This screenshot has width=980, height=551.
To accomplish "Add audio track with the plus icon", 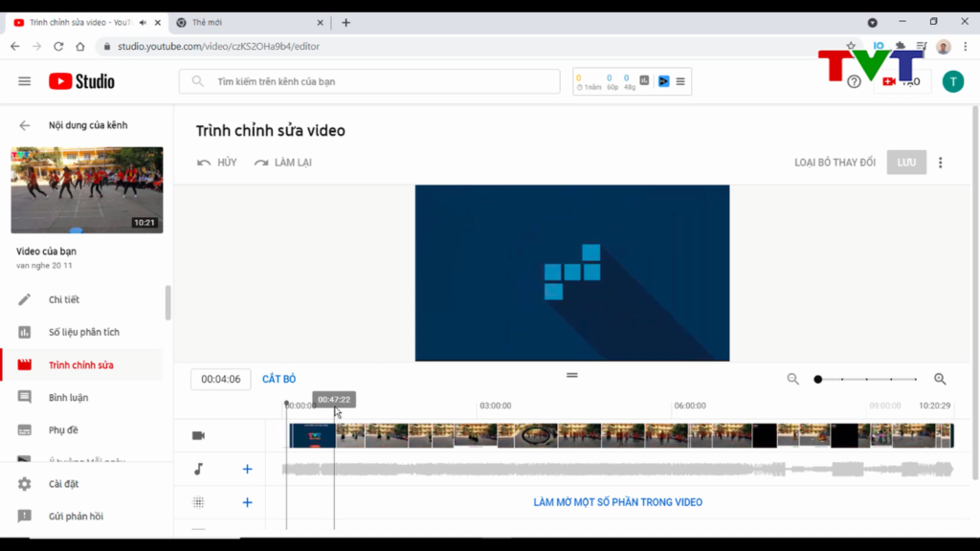I will pos(247,469).
